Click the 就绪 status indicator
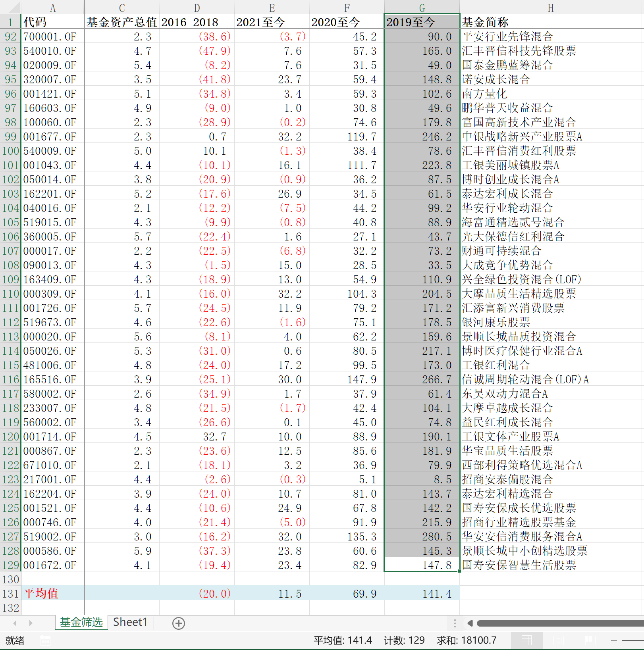Screen dimensions: 644x650 click(15, 640)
